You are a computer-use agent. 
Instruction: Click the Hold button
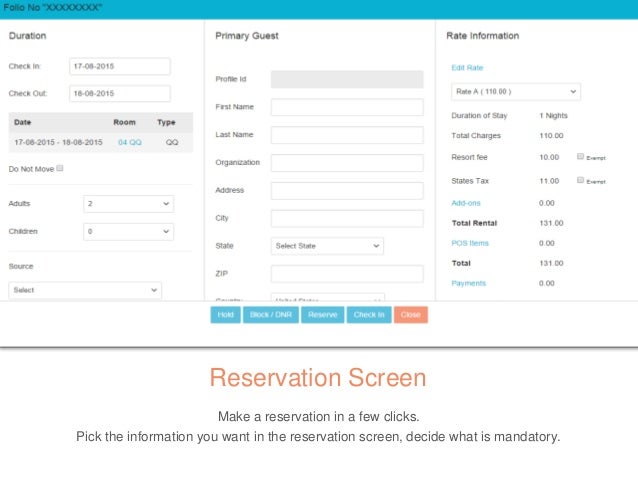(225, 315)
